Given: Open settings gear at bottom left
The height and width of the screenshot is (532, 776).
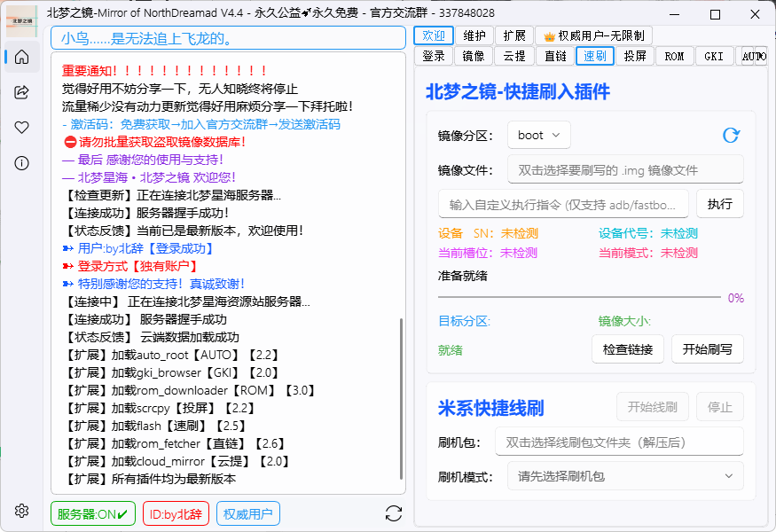Looking at the screenshot, I should [22, 511].
